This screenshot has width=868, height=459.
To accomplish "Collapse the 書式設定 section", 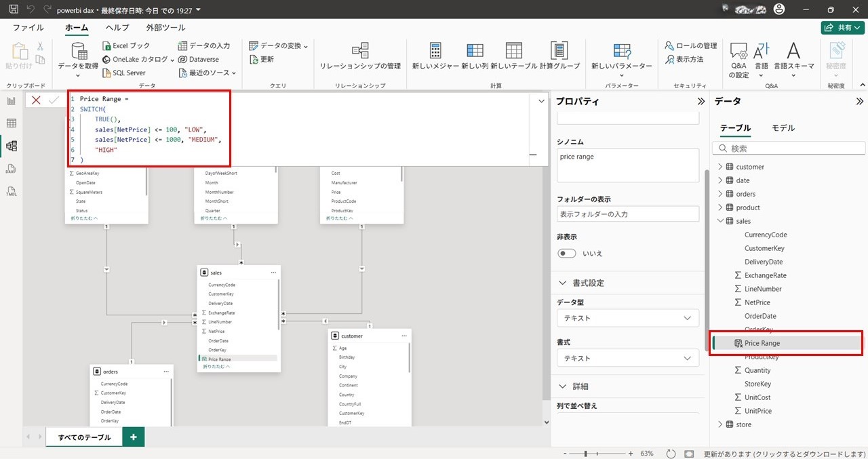I will click(563, 283).
